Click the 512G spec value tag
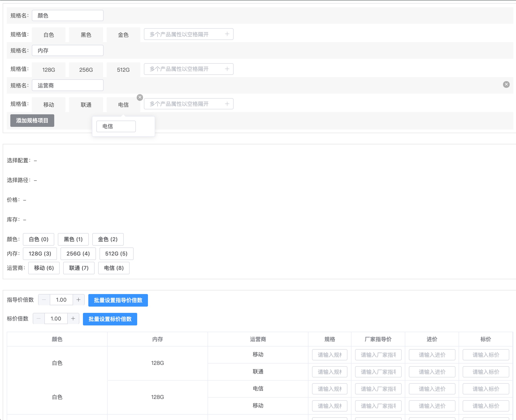The height and width of the screenshot is (420, 516). point(123,70)
